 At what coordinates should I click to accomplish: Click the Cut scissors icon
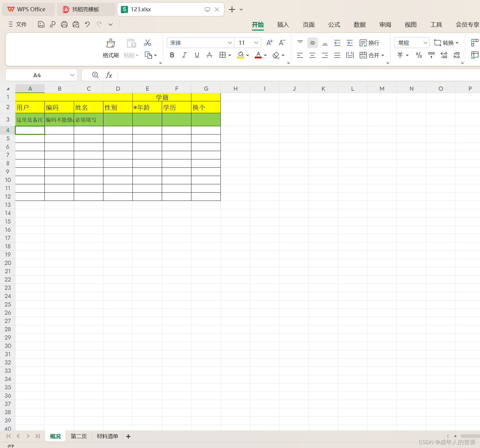click(x=148, y=43)
